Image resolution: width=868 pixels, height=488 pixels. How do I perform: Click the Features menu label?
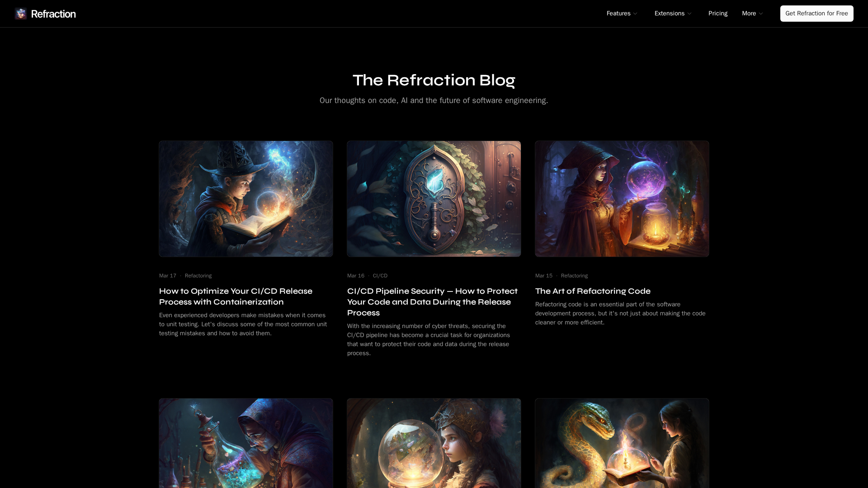618,14
